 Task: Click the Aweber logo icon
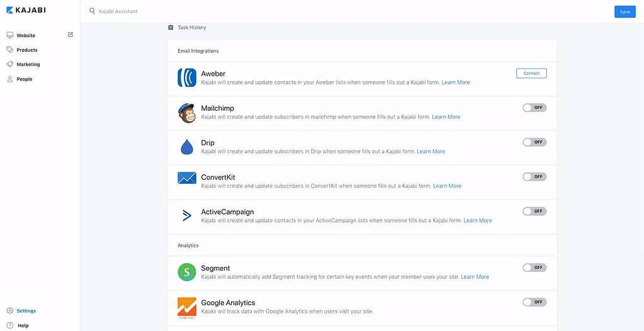coord(187,77)
